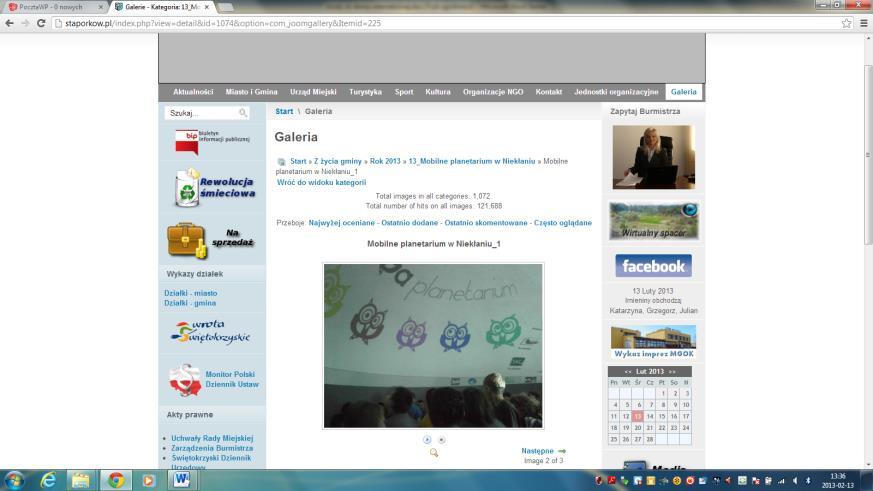Open Internet Explorer from taskbar
873x491 pixels.
(x=48, y=480)
